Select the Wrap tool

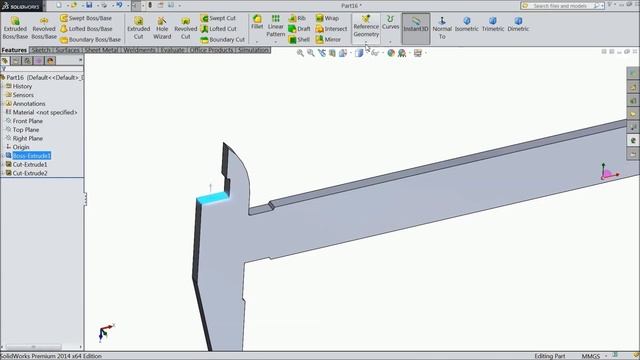coord(327,18)
